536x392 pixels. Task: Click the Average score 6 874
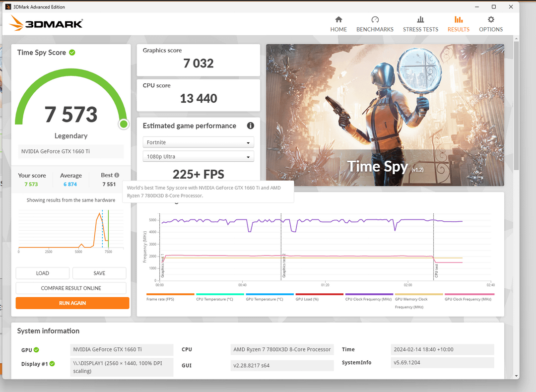pyautogui.click(x=70, y=184)
